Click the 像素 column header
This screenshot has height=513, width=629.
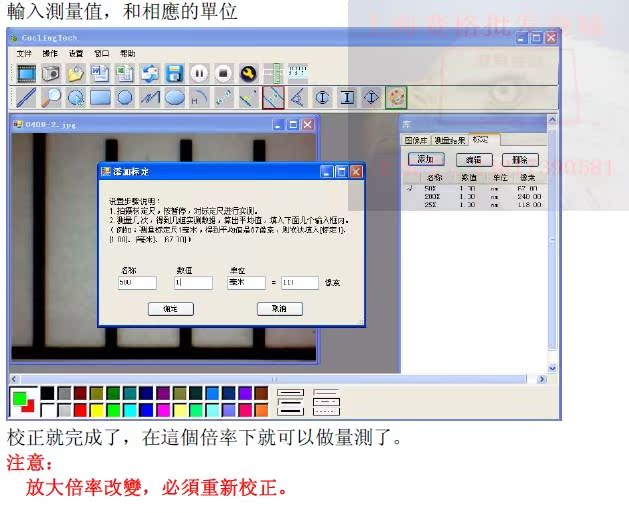[528, 177]
